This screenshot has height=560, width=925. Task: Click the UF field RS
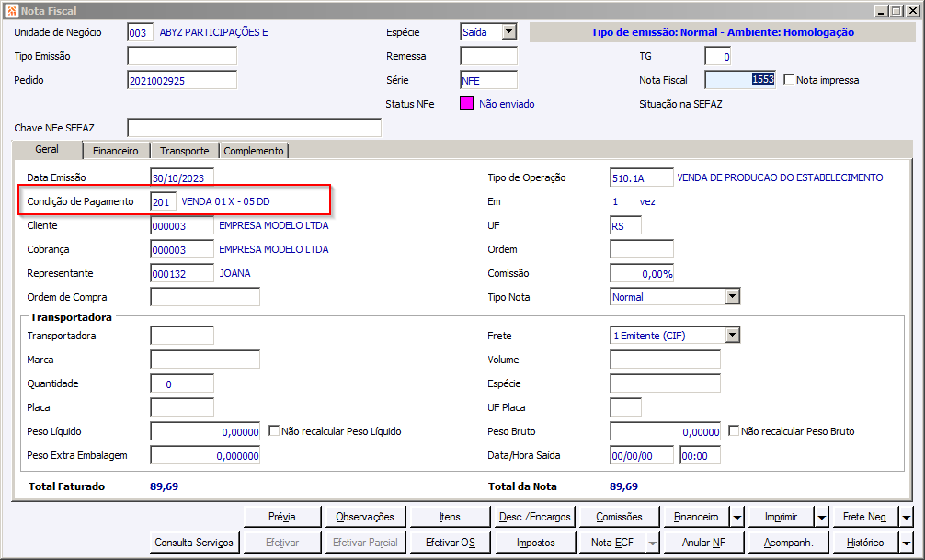tap(626, 225)
